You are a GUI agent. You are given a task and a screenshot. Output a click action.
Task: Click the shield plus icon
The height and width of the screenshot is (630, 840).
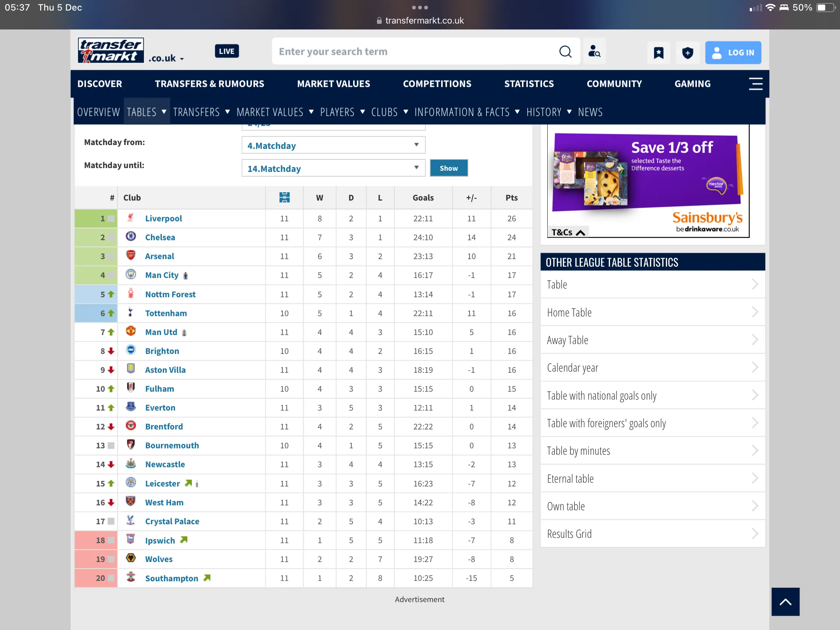tap(687, 53)
